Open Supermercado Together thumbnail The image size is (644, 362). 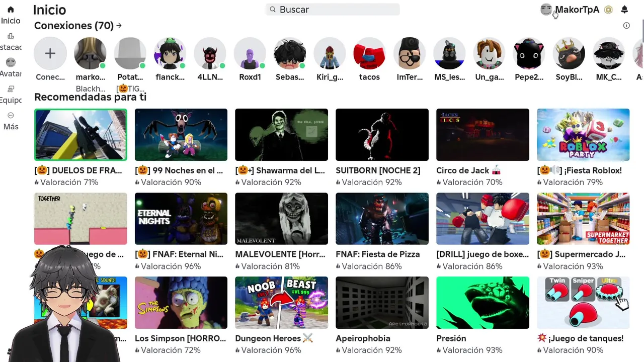pyautogui.click(x=583, y=219)
